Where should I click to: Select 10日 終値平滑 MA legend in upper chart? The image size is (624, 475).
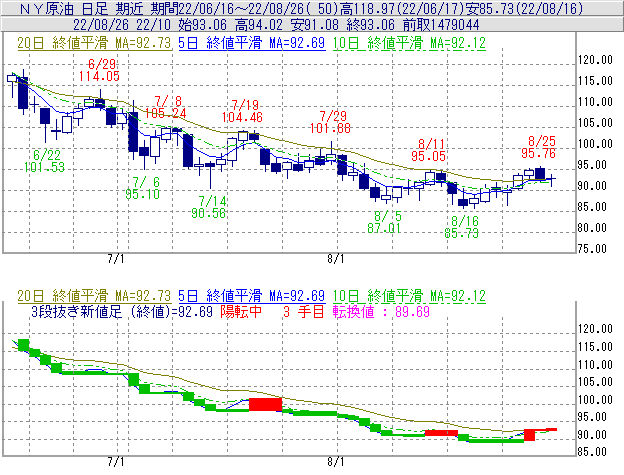tap(409, 43)
